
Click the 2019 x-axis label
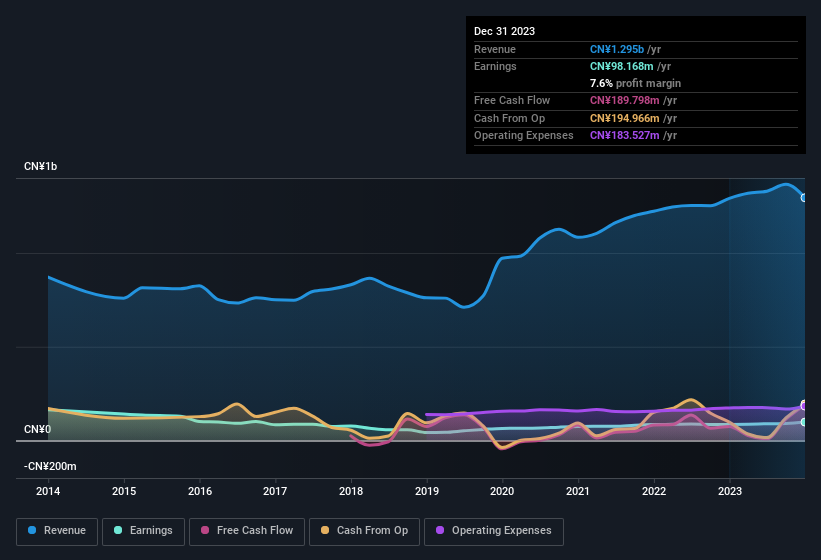pos(427,491)
